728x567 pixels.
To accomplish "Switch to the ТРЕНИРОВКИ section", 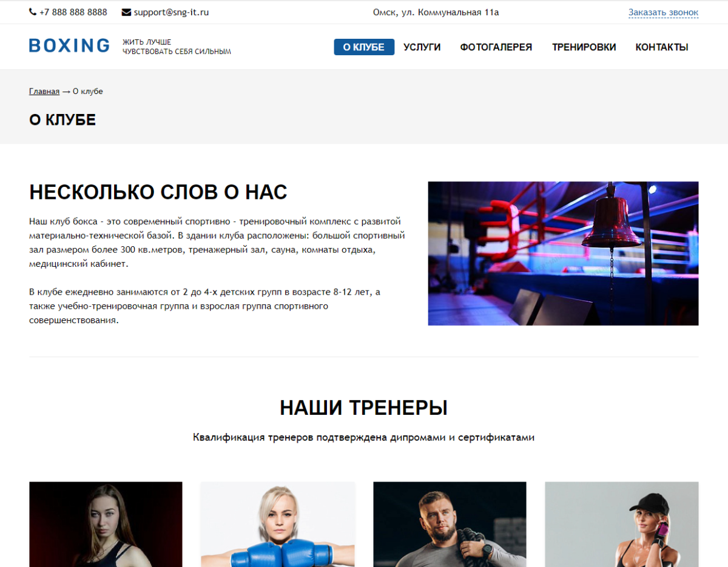I will click(584, 47).
